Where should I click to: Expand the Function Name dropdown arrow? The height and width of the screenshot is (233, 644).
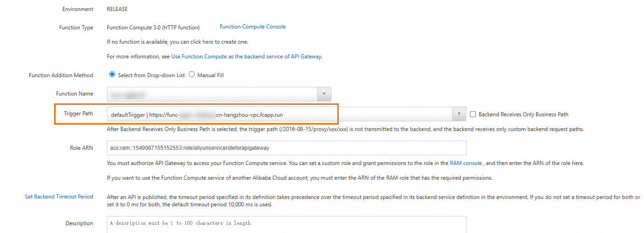point(324,94)
